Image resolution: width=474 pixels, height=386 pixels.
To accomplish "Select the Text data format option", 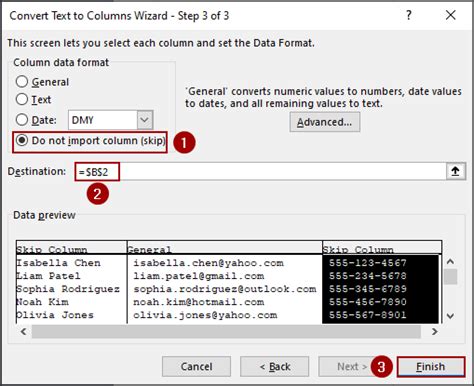I will tap(22, 99).
